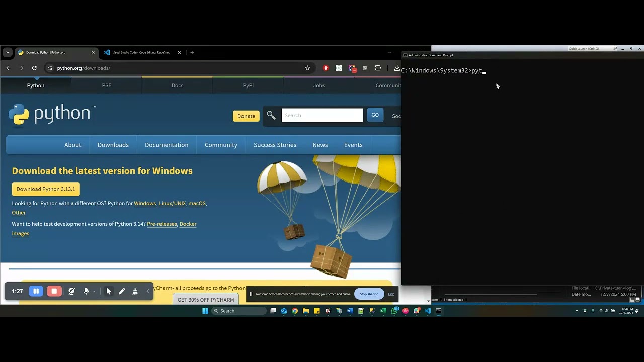The image size is (644, 362).
Task: Open Chrome tab search dropdown
Action: tap(7, 52)
